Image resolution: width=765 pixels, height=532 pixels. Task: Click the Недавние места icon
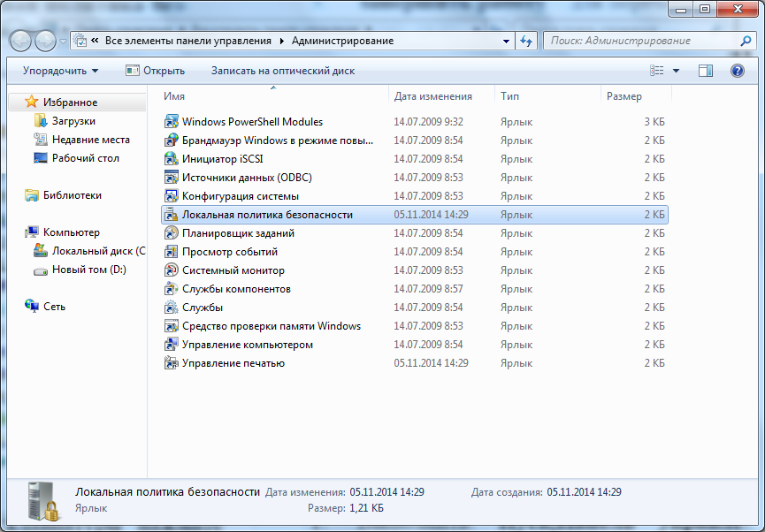click(x=41, y=140)
